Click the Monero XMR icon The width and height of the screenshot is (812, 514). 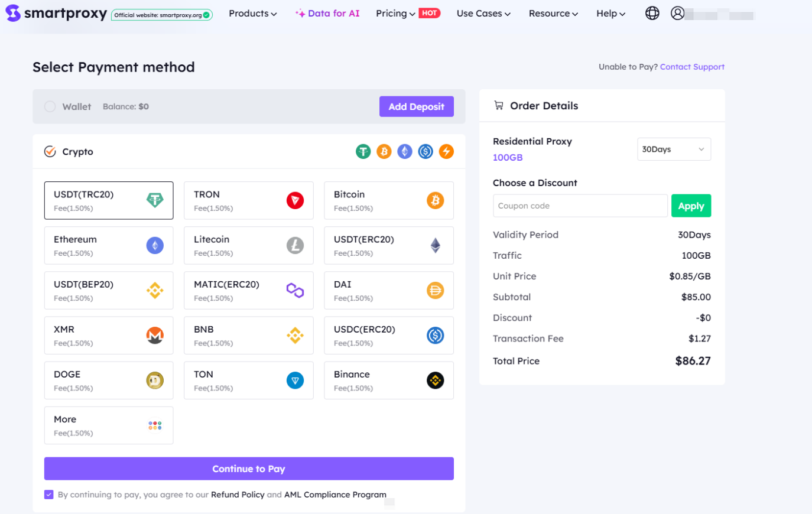point(155,336)
